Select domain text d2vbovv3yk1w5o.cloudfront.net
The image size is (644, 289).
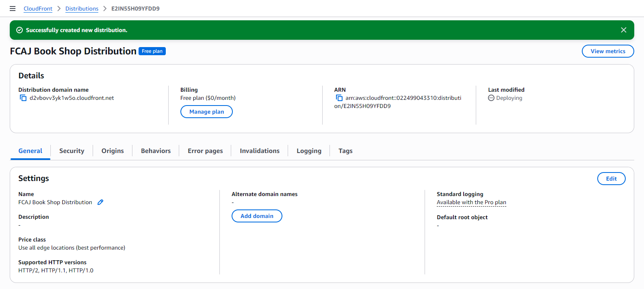tap(72, 98)
